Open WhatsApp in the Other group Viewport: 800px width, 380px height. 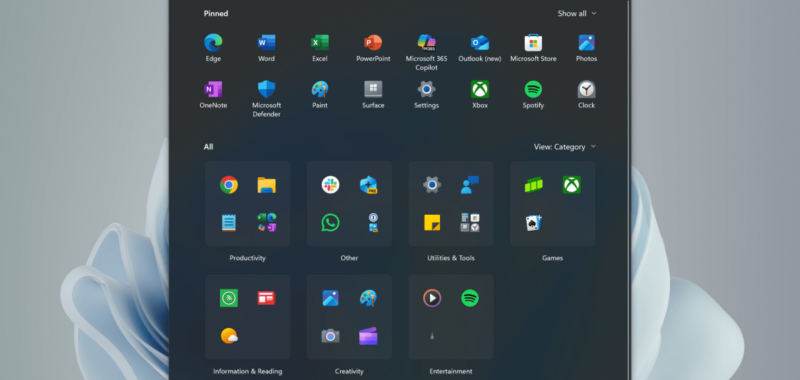tap(330, 222)
